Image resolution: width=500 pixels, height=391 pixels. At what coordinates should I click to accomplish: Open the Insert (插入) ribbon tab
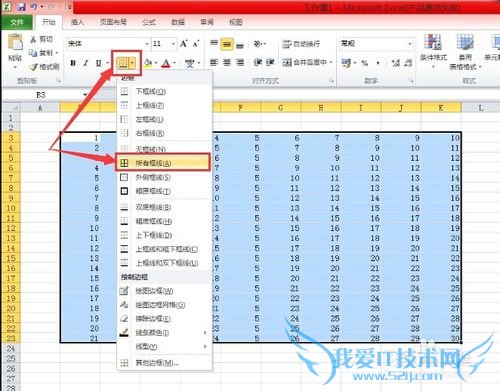pos(77,22)
